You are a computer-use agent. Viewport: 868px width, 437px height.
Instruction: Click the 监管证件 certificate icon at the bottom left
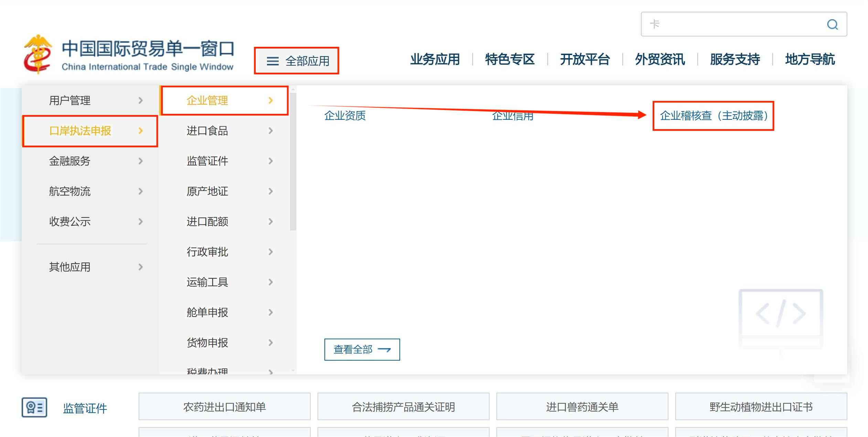click(x=34, y=407)
